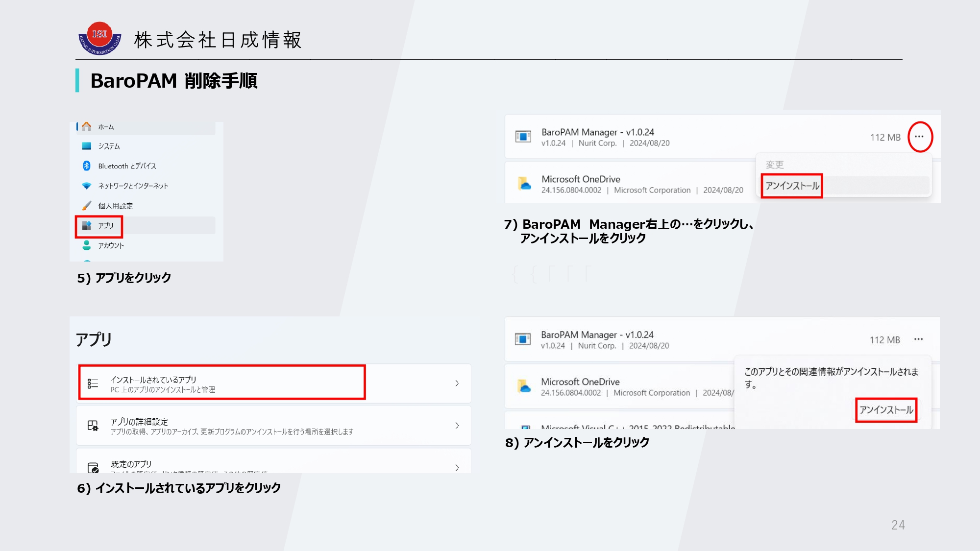Click BaroPAM Manager app icon in upper list

[x=523, y=137]
